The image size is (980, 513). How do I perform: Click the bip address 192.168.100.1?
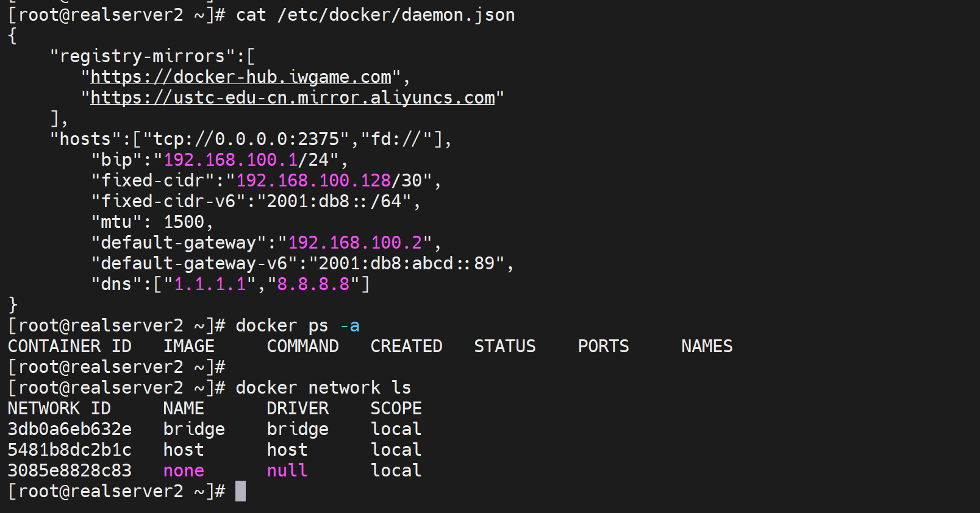pyautogui.click(x=231, y=160)
